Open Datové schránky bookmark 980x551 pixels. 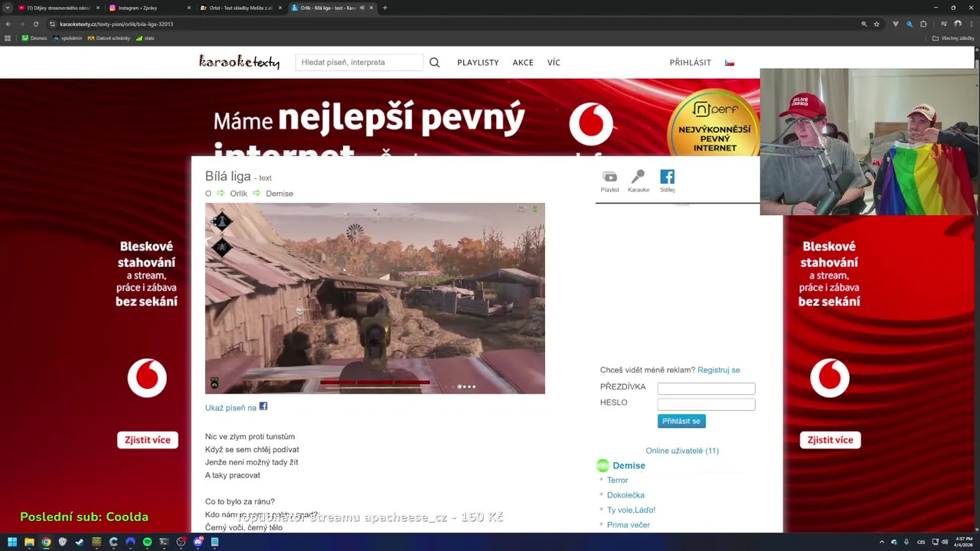[109, 38]
